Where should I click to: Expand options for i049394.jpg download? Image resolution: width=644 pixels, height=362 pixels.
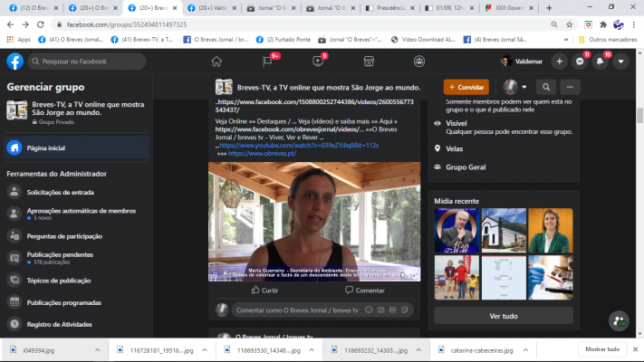tap(96, 349)
